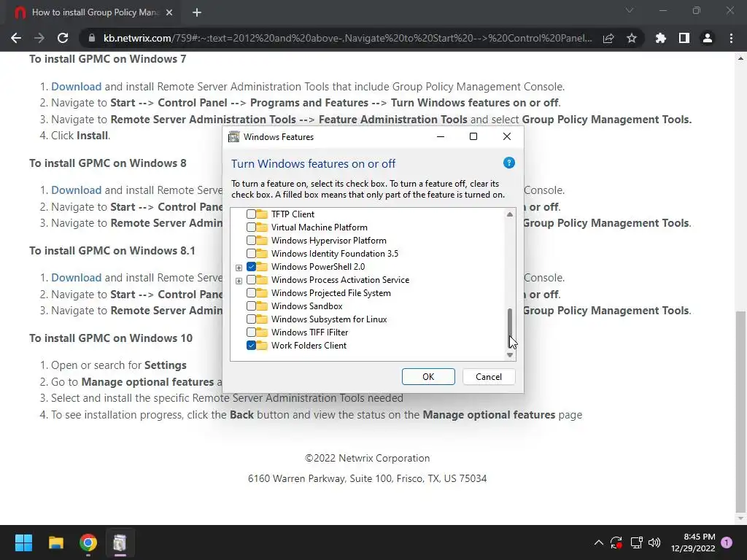
Task: Open the Extensions puzzle icon
Action: [661, 38]
